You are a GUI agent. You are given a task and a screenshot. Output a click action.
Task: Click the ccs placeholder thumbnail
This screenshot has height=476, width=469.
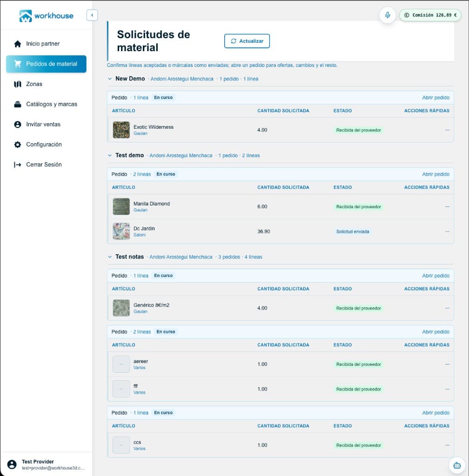(x=121, y=445)
